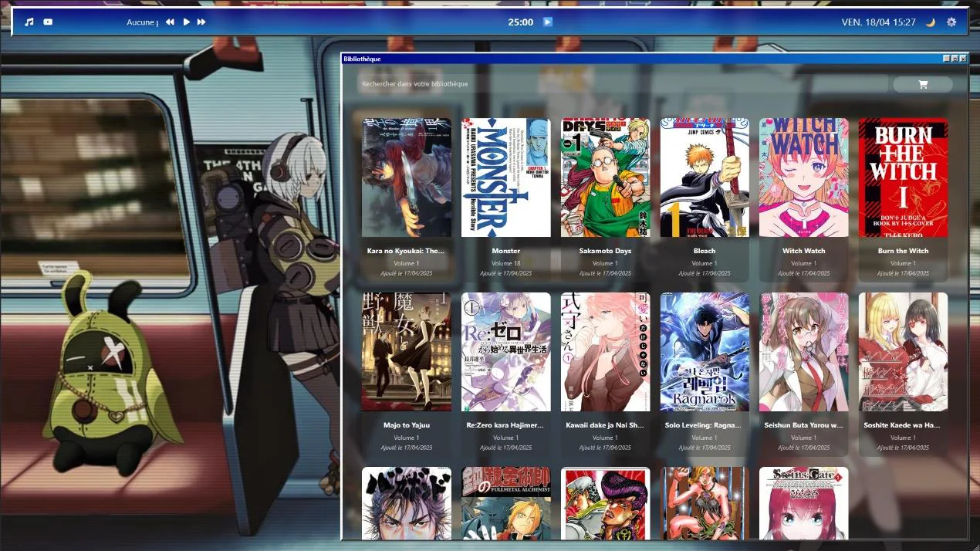Click the 'Monster' title text
Viewport: 980px width, 551px height.
[x=506, y=251]
